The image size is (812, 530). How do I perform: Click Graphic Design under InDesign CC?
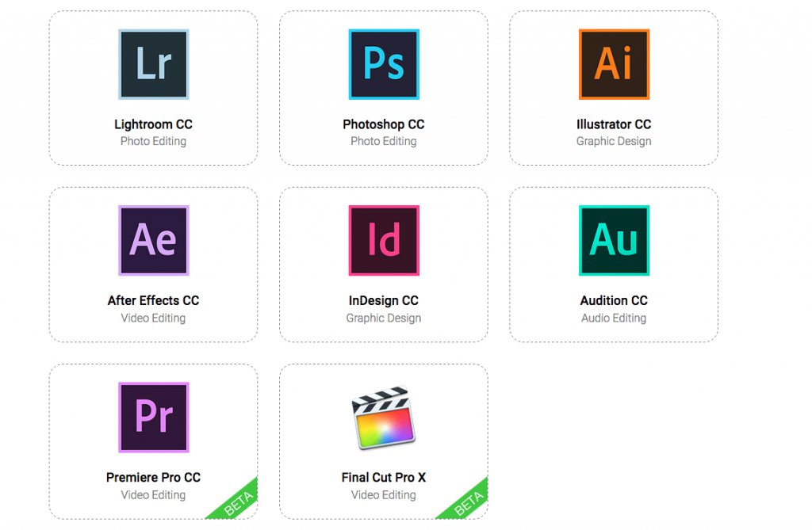tap(384, 318)
